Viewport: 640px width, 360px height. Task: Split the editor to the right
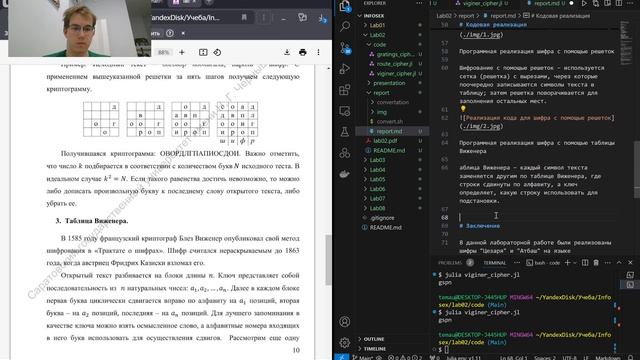coord(619,3)
